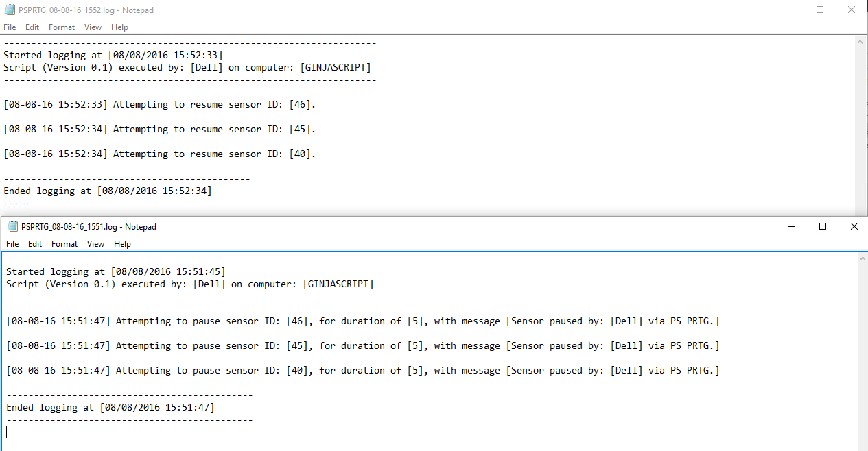Viewport: 868px width, 451px height.
Task: Open File menu in the 1551.log window
Action: coord(12,244)
